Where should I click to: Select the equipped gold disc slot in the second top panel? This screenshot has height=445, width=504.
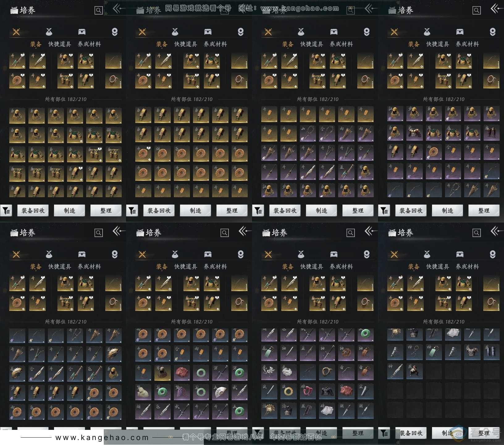[143, 80]
